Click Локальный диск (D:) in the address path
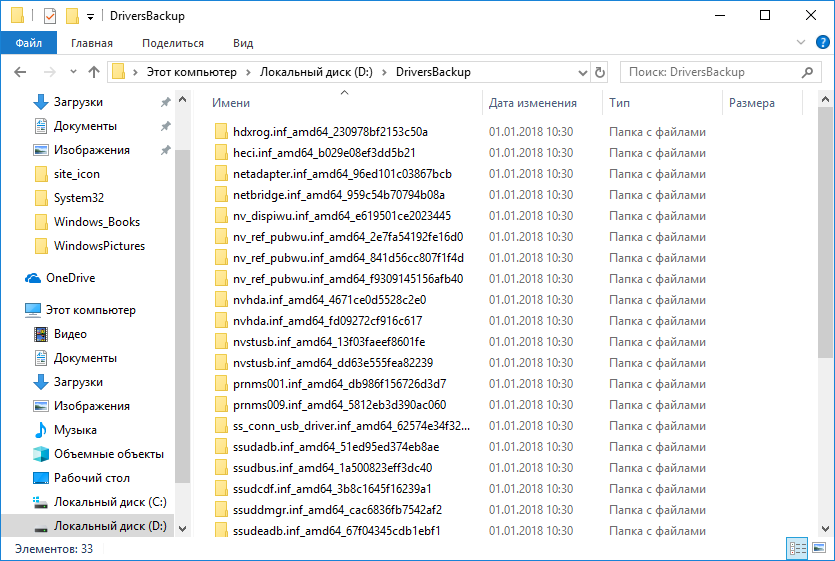 point(316,72)
